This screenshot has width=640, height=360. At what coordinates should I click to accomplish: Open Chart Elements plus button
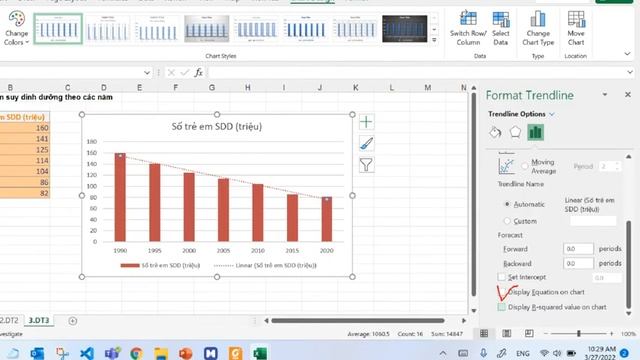coord(366,122)
